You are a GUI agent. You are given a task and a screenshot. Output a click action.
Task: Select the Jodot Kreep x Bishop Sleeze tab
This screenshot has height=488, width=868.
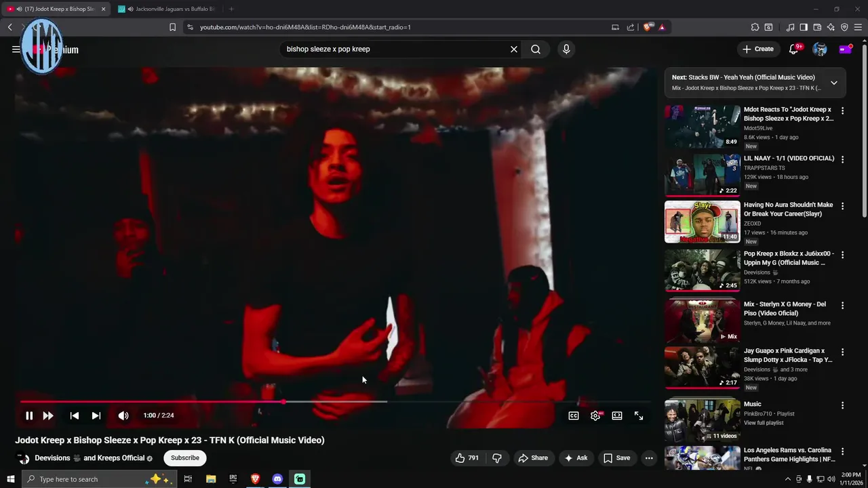click(54, 9)
